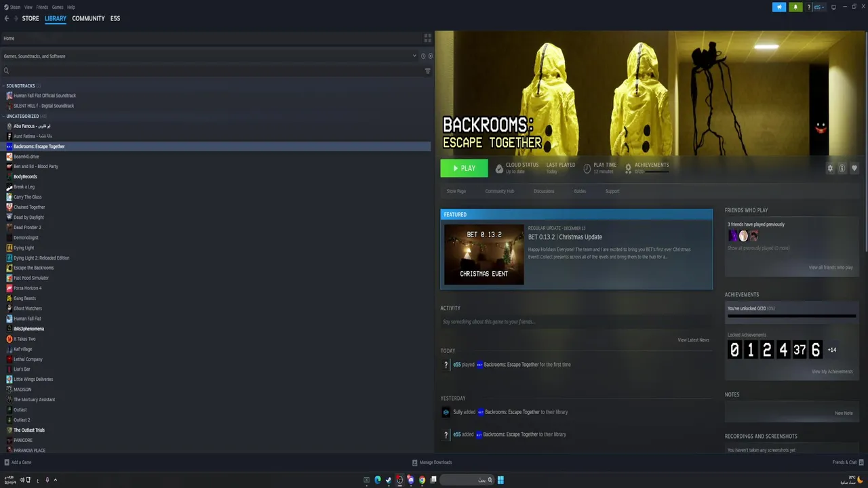Show ready-to-play games filter icon
868x488 pixels.
click(x=430, y=56)
